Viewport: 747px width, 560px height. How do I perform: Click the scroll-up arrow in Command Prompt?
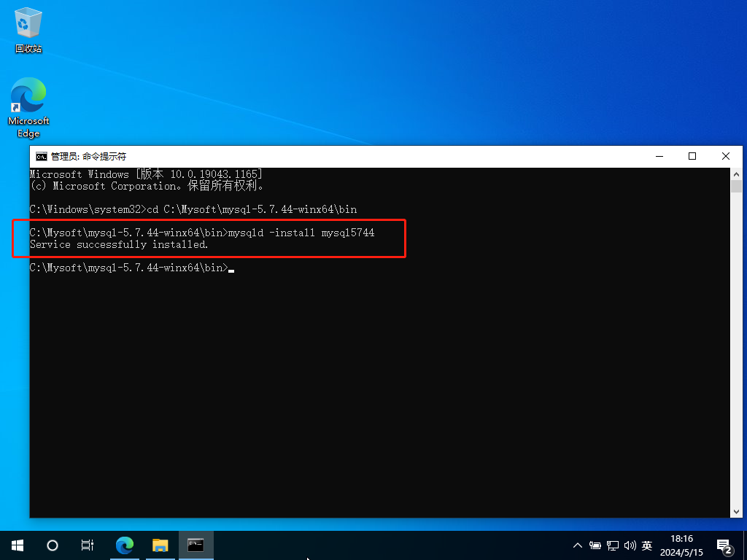pos(736,174)
